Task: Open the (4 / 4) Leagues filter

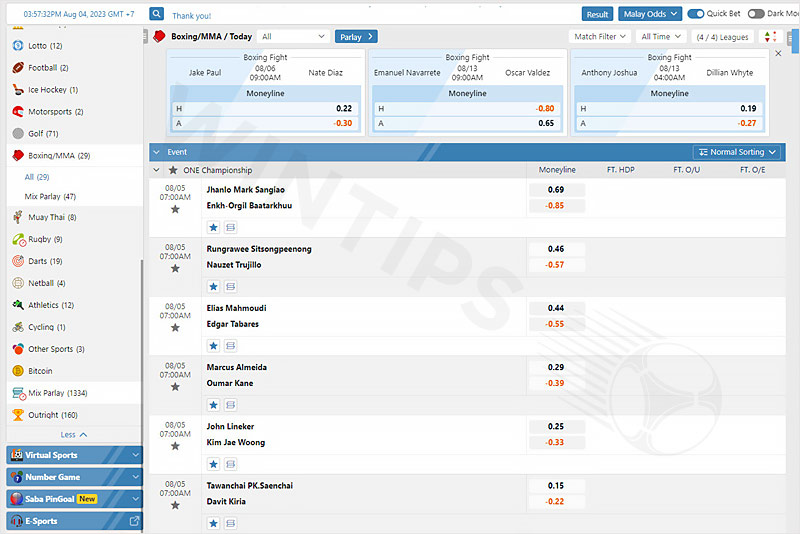Action: pyautogui.click(x=722, y=36)
